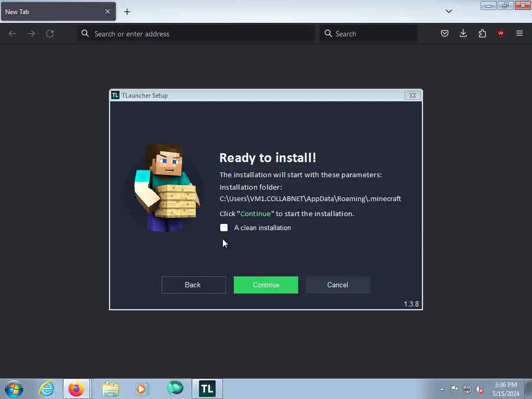
Task: Open Save to Pocket icon
Action: pos(445,33)
